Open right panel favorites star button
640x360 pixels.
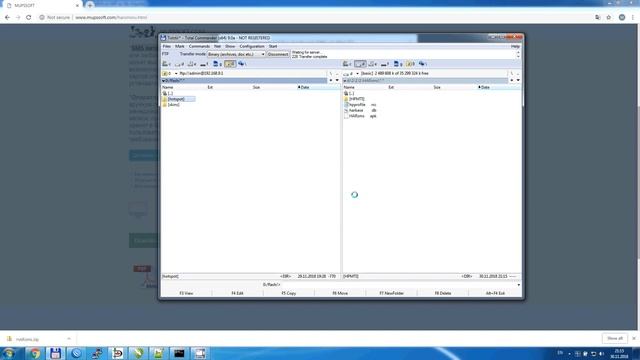click(x=512, y=80)
